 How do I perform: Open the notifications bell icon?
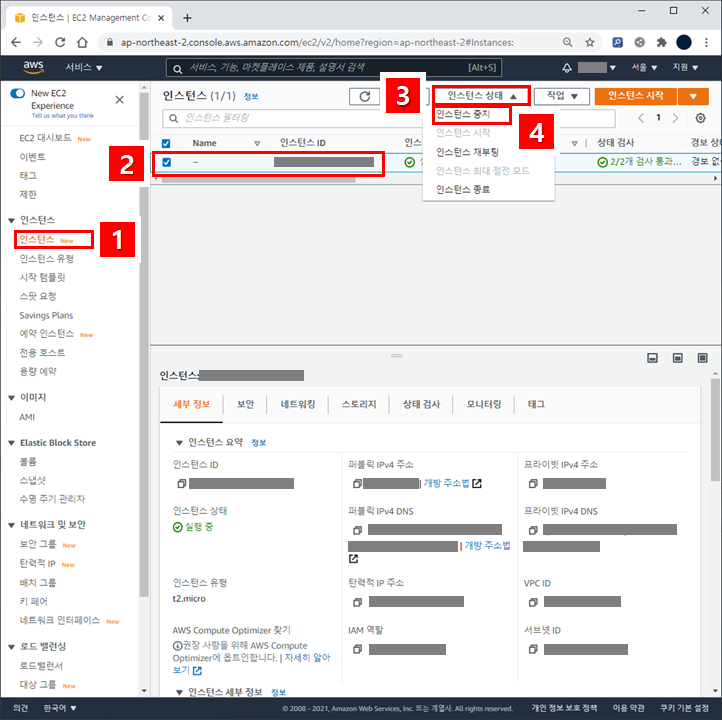[x=567, y=68]
